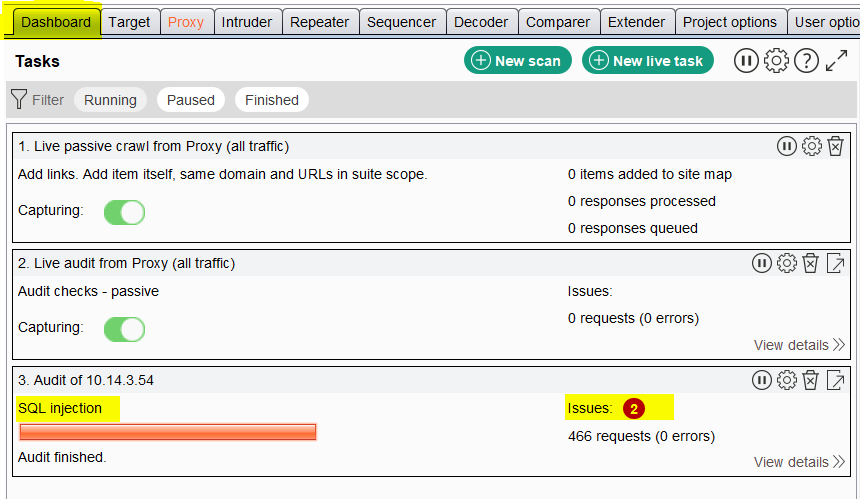Viewport: 860px width, 499px height.
Task: Go to the Extender tab
Action: point(636,22)
